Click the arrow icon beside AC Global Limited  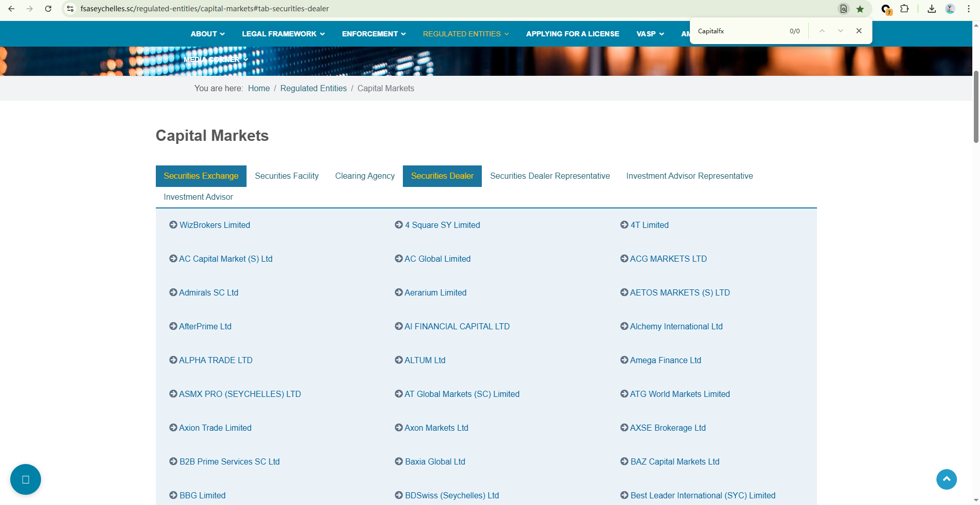399,259
